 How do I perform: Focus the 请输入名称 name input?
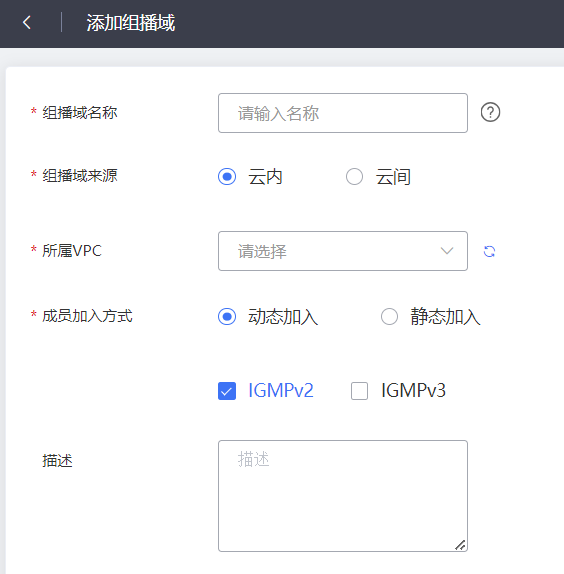click(x=343, y=113)
